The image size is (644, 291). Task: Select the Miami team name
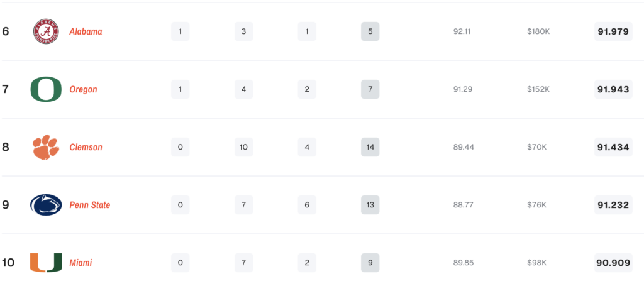[x=80, y=263]
